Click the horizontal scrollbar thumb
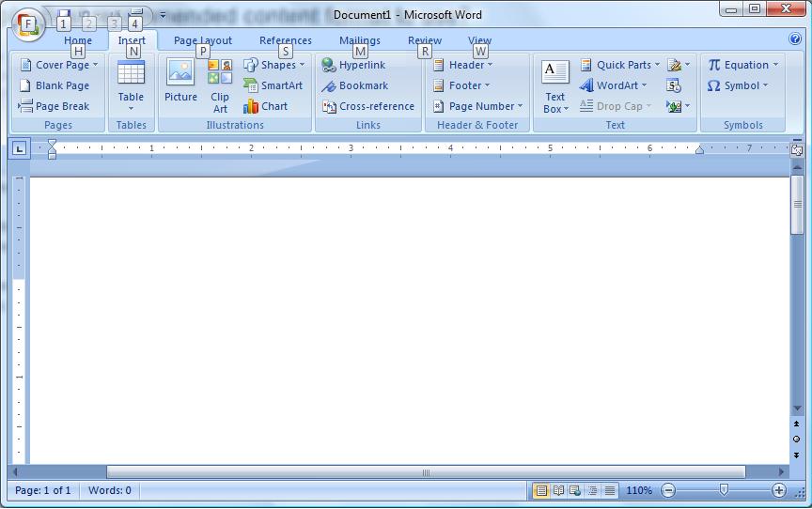 426,472
